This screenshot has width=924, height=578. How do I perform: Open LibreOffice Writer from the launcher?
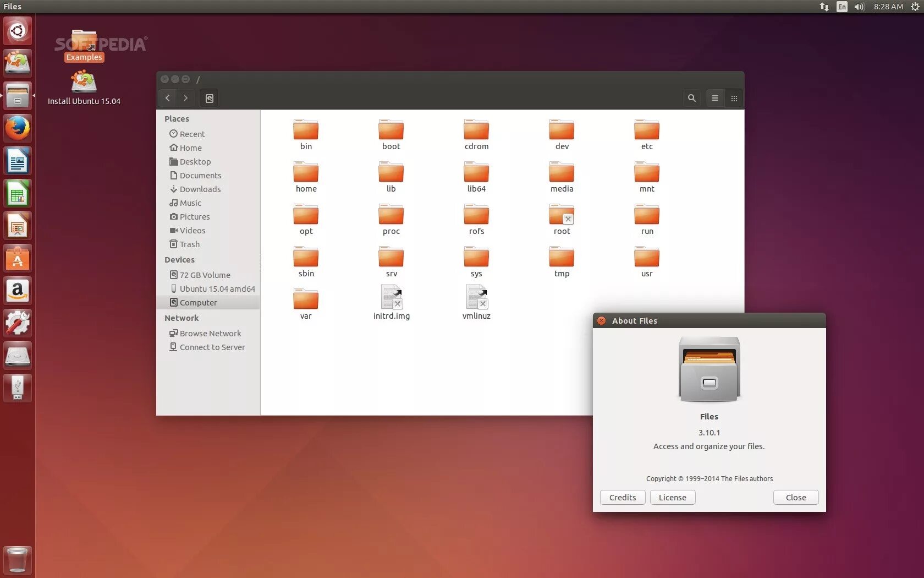18,161
